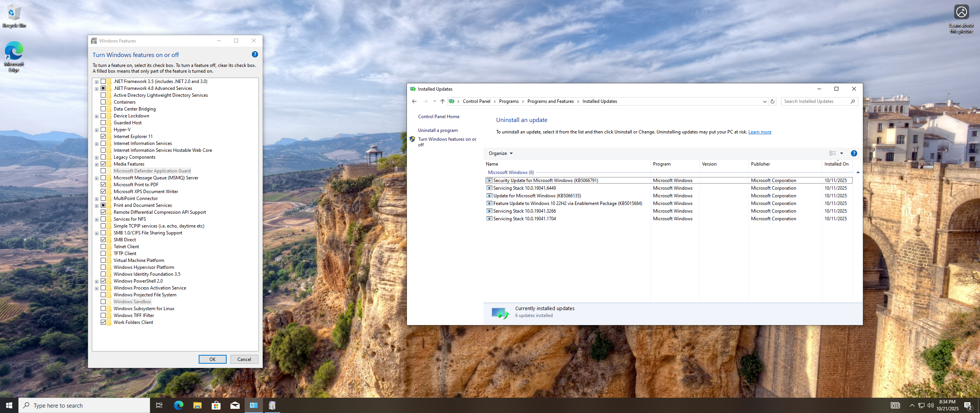Expand the Internet Information Services node
Screen dimensions: 980x413
97,144
